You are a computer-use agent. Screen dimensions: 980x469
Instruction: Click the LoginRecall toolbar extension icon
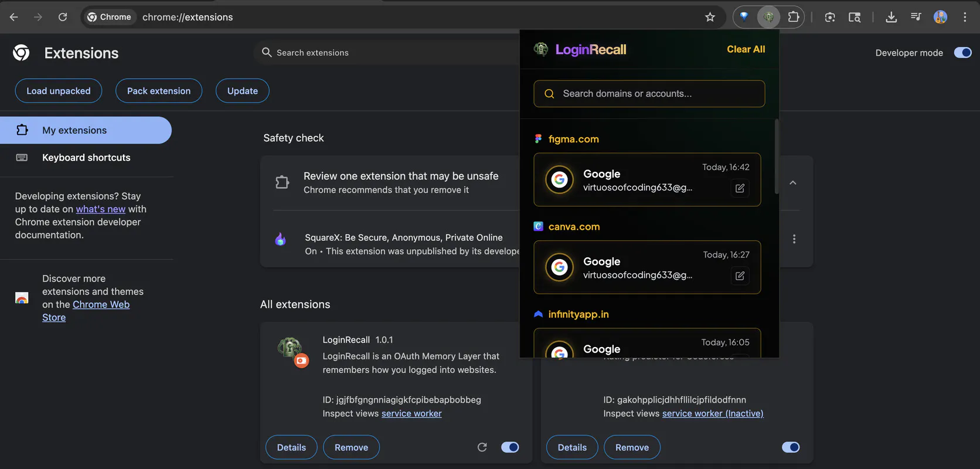[x=768, y=17]
